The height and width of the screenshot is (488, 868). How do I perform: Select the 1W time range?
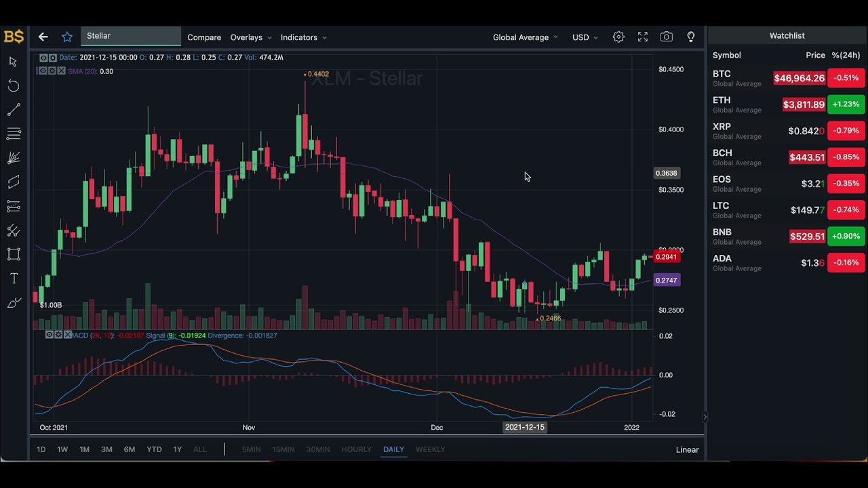62,449
